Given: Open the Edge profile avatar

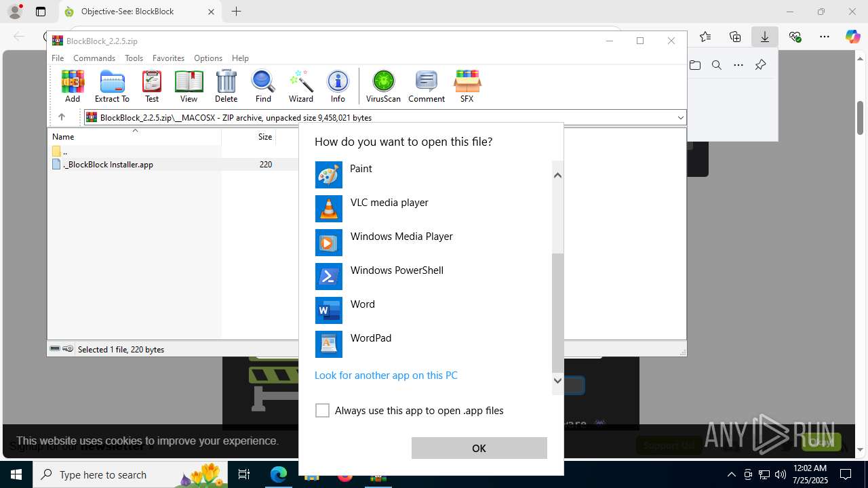Looking at the screenshot, I should coord(15,12).
